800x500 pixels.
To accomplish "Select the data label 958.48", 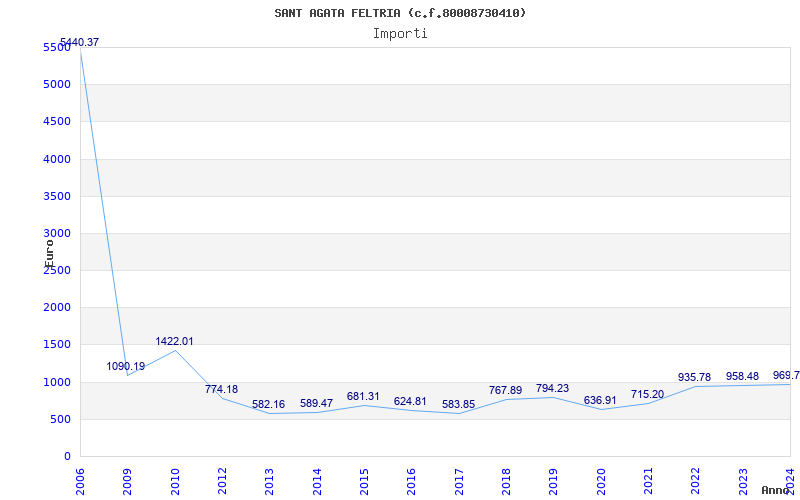I will (742, 377).
